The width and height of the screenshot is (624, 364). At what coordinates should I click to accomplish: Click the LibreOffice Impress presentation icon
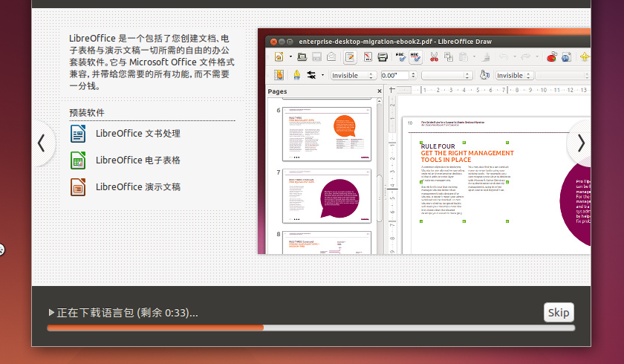pyautogui.click(x=78, y=187)
